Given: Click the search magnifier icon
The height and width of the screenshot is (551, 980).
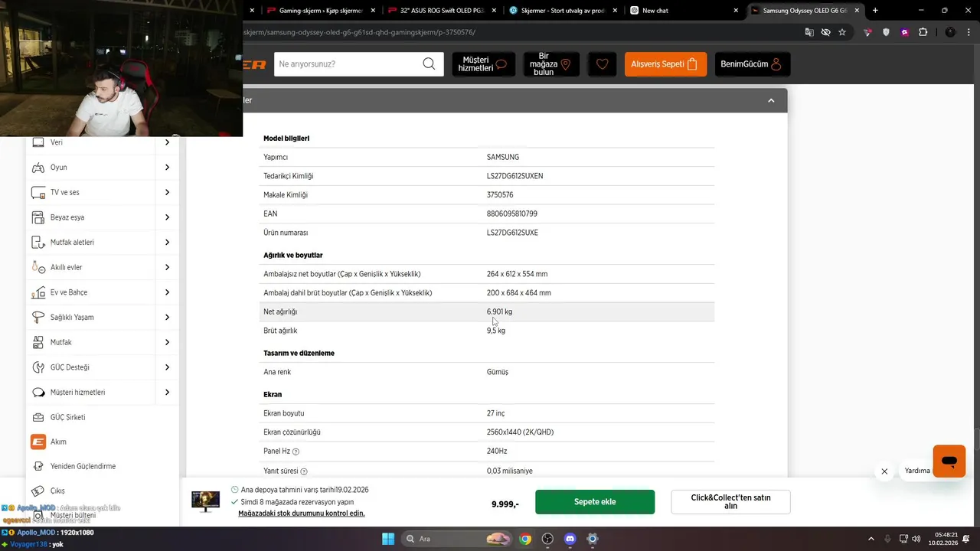Looking at the screenshot, I should click(429, 64).
